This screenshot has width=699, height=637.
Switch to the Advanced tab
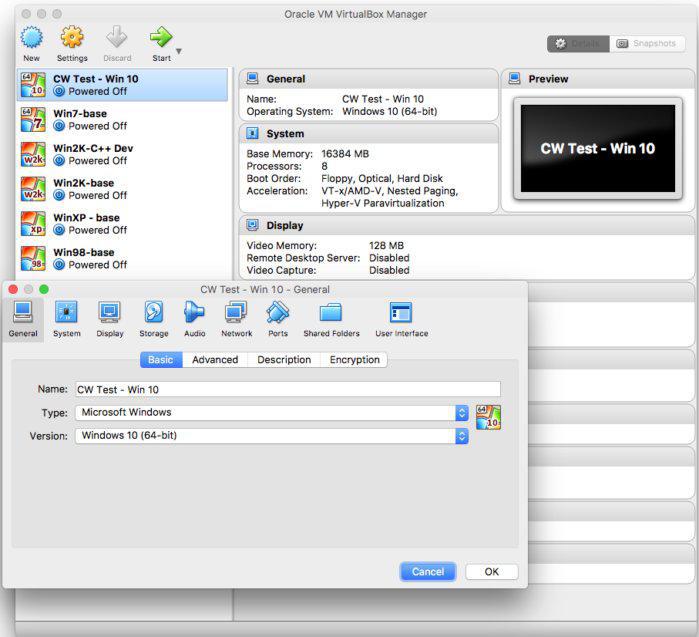[x=215, y=360]
